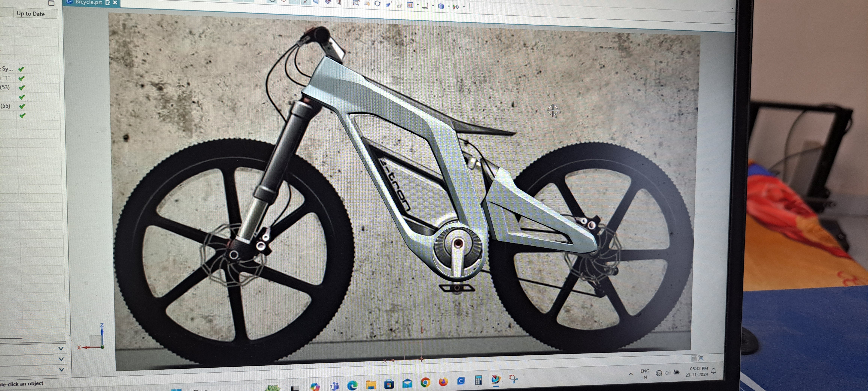The height and width of the screenshot is (391, 868).
Task: Click the view orientation corner icon
Action: 425,6
